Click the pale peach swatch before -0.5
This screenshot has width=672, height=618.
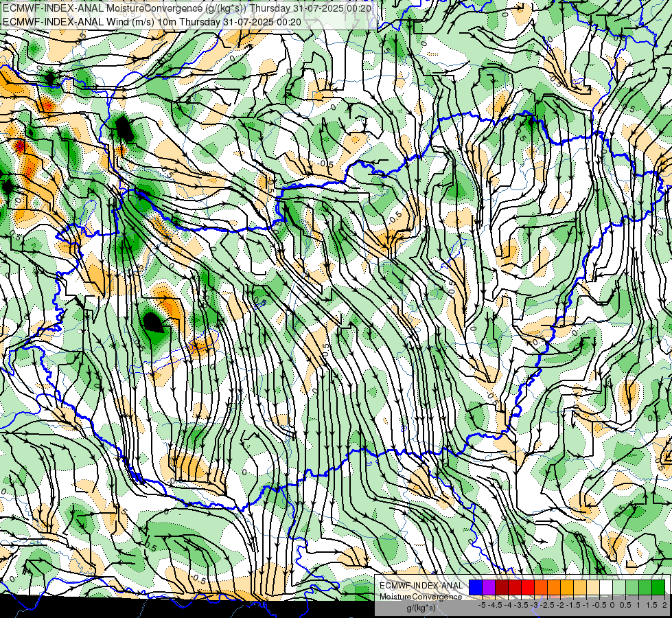coord(593,587)
